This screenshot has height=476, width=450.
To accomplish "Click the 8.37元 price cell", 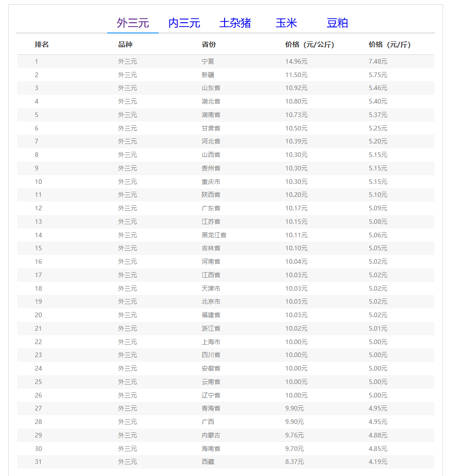I will pyautogui.click(x=294, y=462).
